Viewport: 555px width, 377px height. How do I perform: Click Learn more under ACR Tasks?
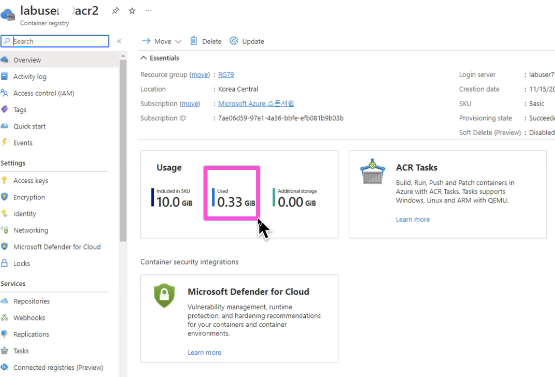point(413,219)
